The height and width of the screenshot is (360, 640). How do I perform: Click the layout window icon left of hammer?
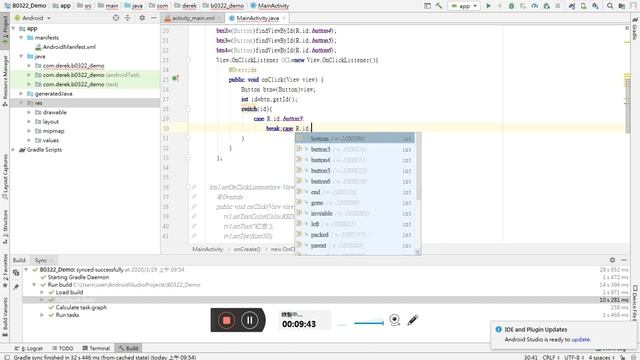click(427, 6)
